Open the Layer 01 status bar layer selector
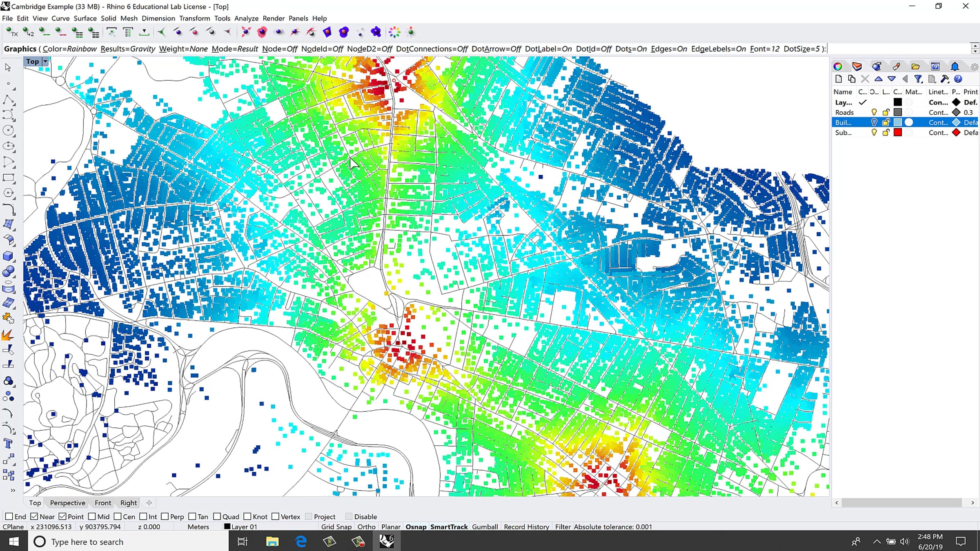This screenshot has width=980, height=551. (x=241, y=527)
